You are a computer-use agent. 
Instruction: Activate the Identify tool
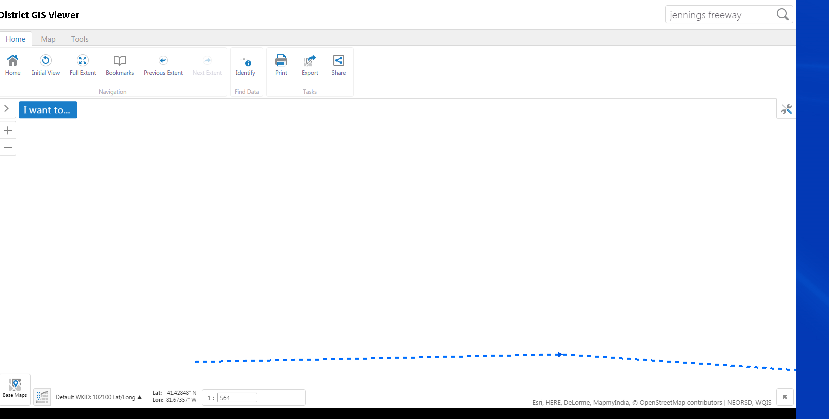coord(245,65)
